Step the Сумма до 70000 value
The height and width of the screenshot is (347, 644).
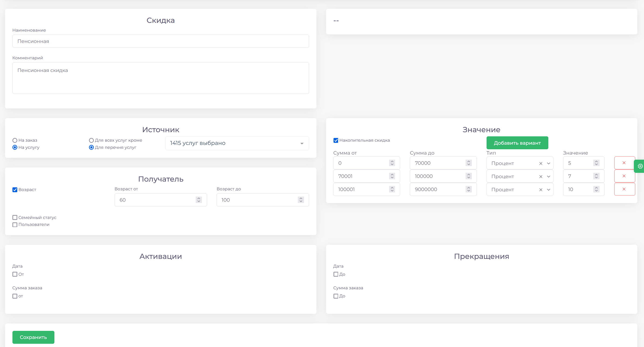(469, 163)
